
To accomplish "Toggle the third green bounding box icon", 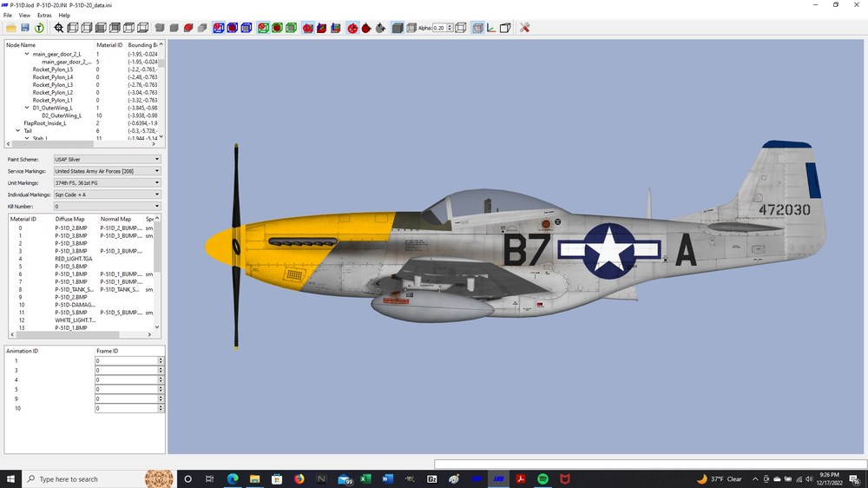I will [x=291, y=28].
